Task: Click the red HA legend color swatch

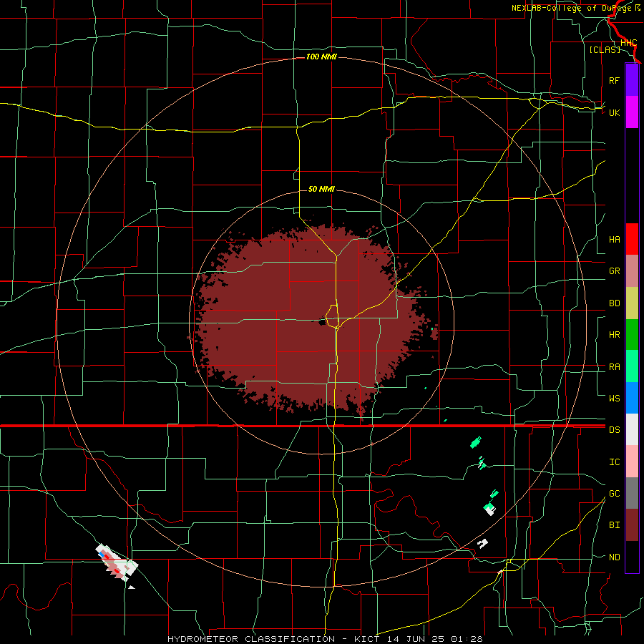Action: tap(632, 239)
